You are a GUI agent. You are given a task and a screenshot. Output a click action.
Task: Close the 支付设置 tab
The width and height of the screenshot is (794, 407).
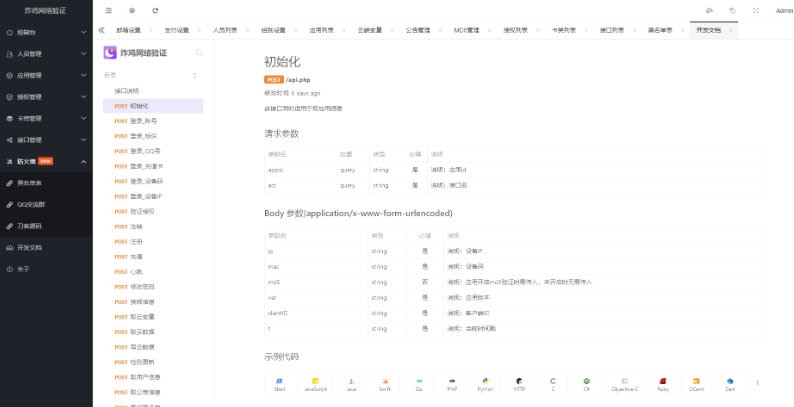pos(199,30)
